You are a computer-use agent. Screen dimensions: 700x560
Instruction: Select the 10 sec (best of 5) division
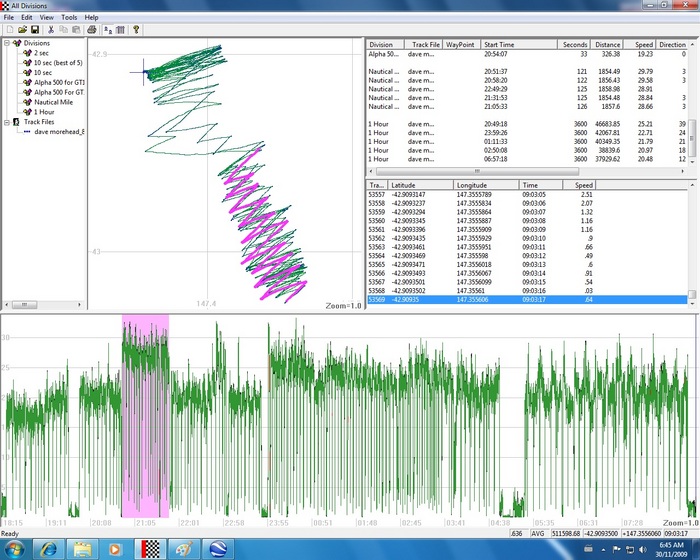point(58,63)
